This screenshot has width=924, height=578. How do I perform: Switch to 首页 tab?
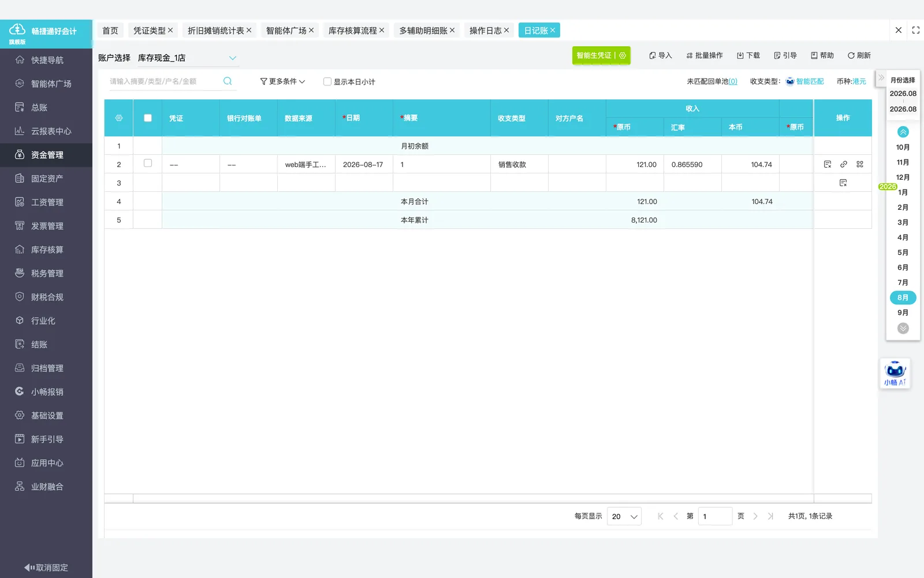pyautogui.click(x=110, y=31)
